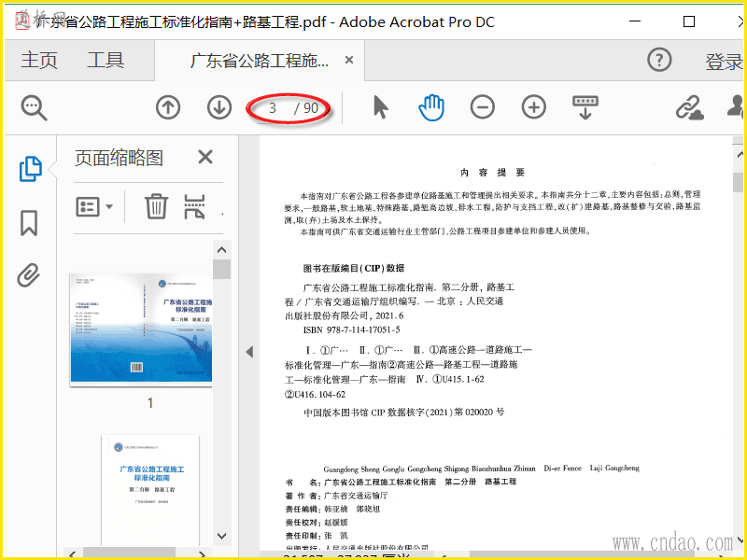747x560 pixels.
Task: Zoom in with the plus button
Action: click(x=533, y=107)
